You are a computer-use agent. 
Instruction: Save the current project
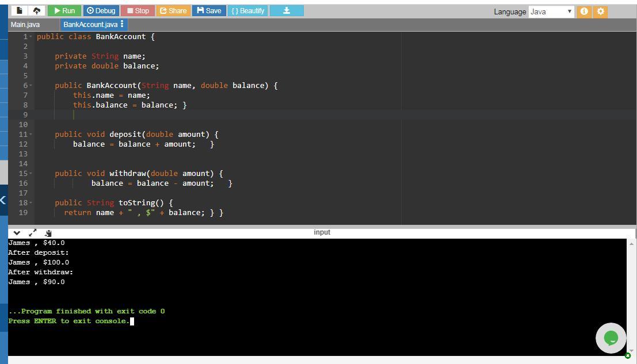tap(209, 10)
